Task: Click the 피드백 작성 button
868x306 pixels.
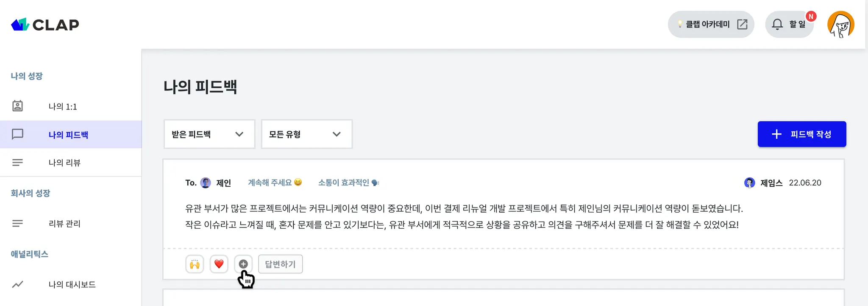Action: (x=801, y=134)
